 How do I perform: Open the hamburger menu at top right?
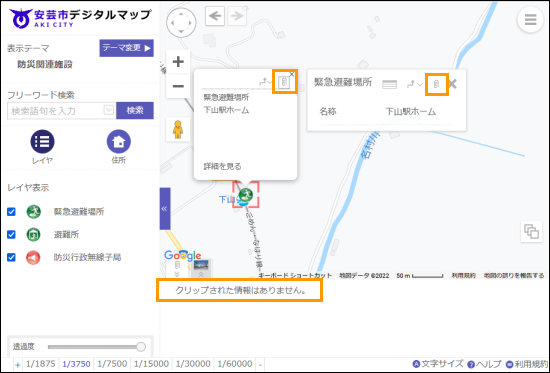(x=530, y=20)
